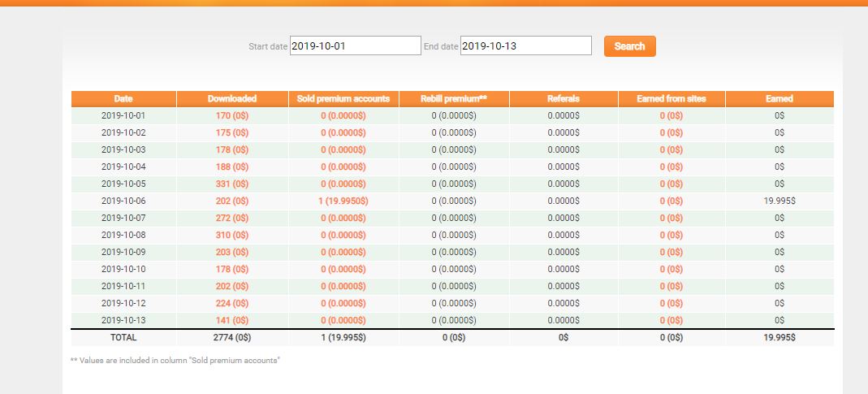Click the TOTAL row 2774 (0$) cell
Viewport: 868px width, 394px height.
point(232,337)
